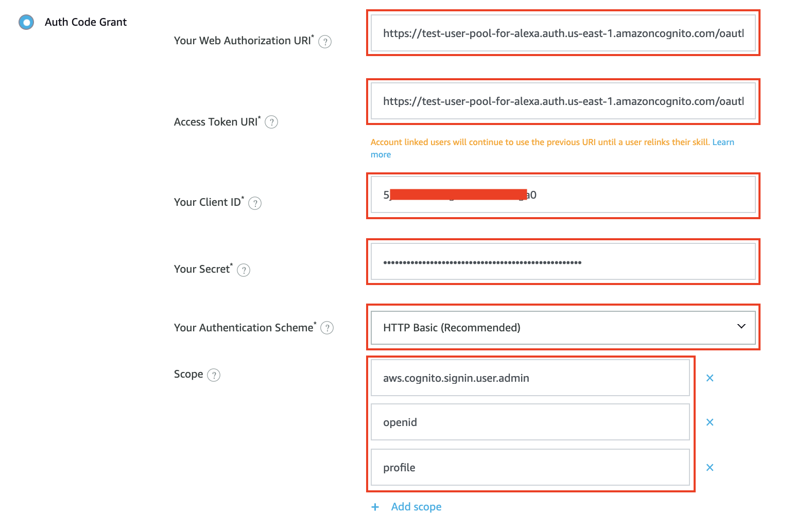Screen dimensions: 794x532
Task: Open the help tooltip for Your Client ID
Action: tap(255, 203)
